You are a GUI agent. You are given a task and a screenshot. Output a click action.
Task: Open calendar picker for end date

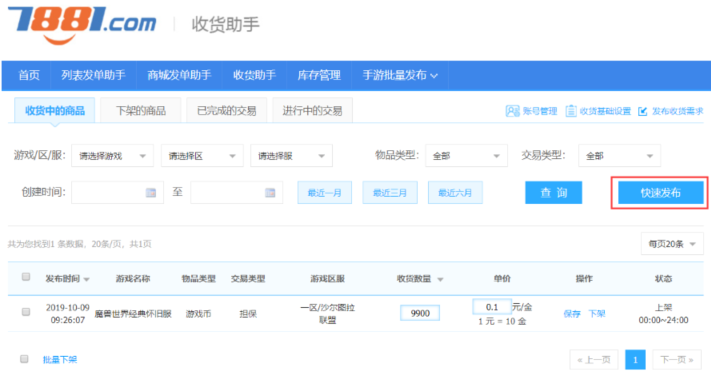point(270,193)
